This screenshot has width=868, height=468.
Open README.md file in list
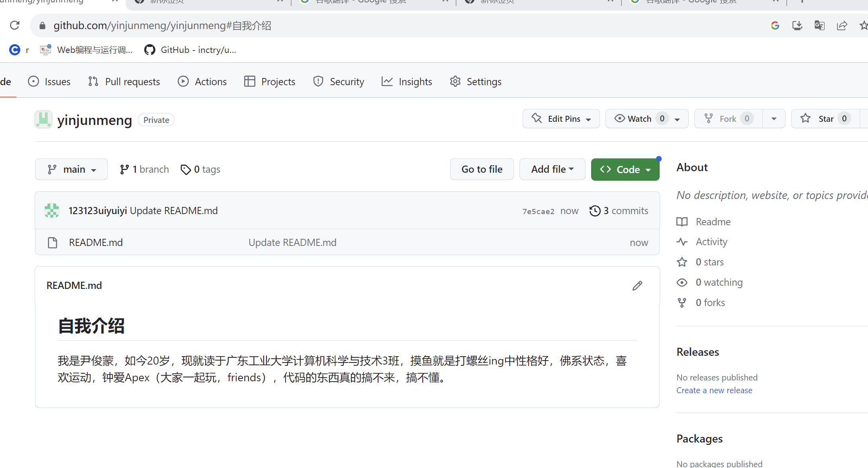point(96,242)
